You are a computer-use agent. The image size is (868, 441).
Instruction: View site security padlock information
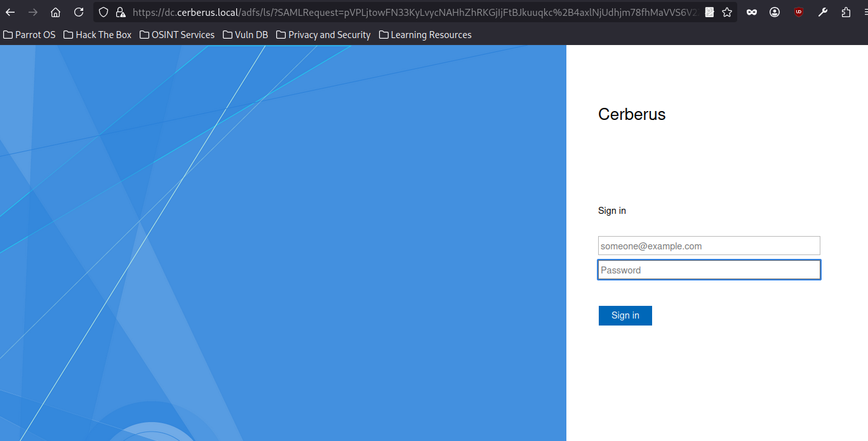[120, 12]
